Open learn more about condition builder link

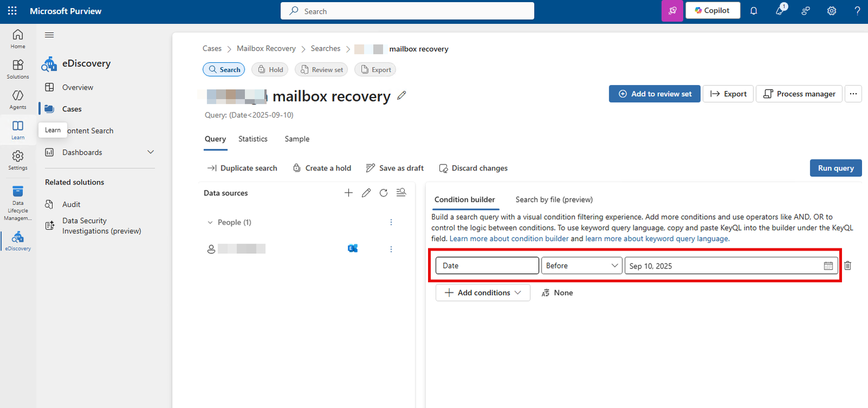(509, 239)
